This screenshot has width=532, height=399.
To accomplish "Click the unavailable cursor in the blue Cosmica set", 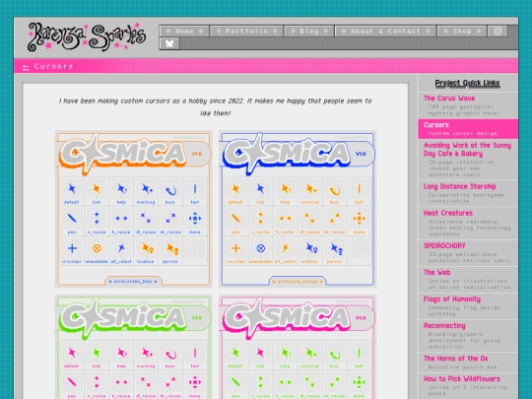I will 260,248.
